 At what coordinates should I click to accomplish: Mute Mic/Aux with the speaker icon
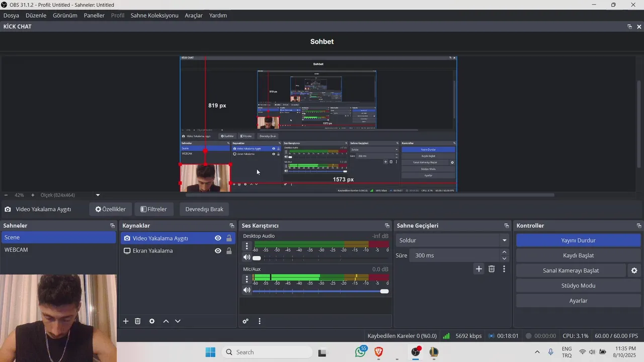(x=247, y=290)
